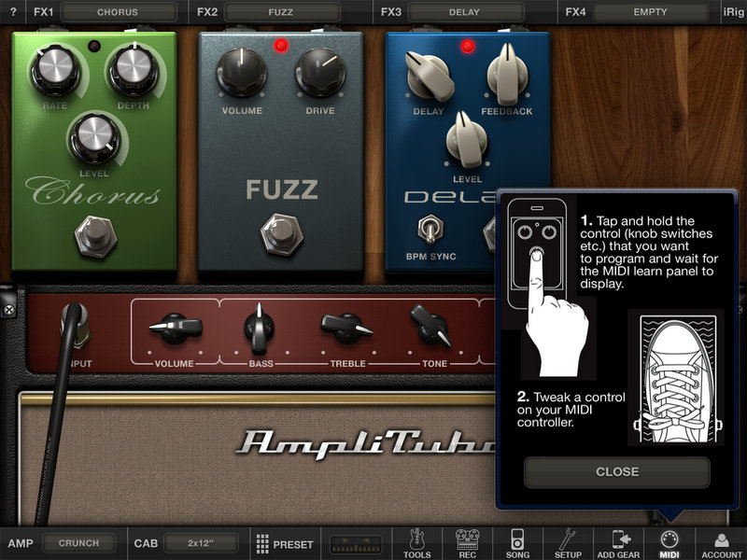Screen dimensions: 747x560
Task: Tap the question mark help icon
Action: 13,11
